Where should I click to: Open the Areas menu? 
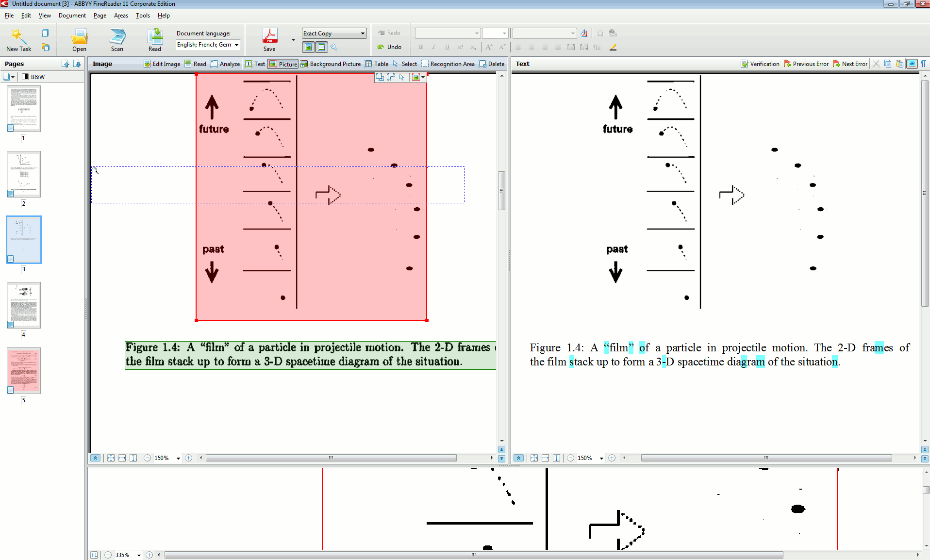(x=121, y=16)
